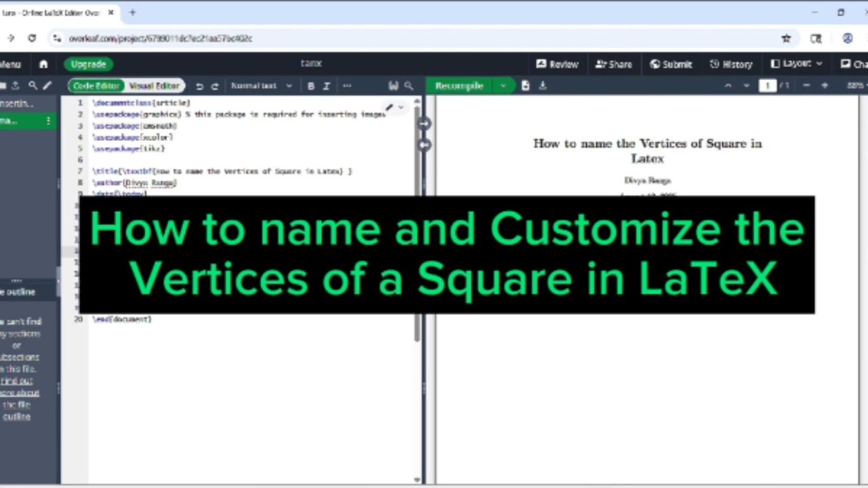Image resolution: width=868 pixels, height=488 pixels.
Task: Bookmark this page with the star icon
Action: click(x=786, y=39)
